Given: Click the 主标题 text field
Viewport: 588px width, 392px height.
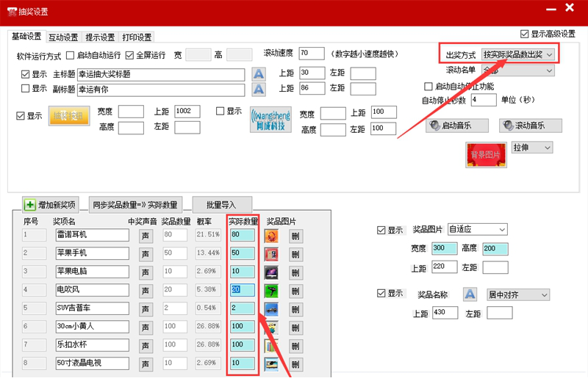Looking at the screenshot, I should [161, 74].
